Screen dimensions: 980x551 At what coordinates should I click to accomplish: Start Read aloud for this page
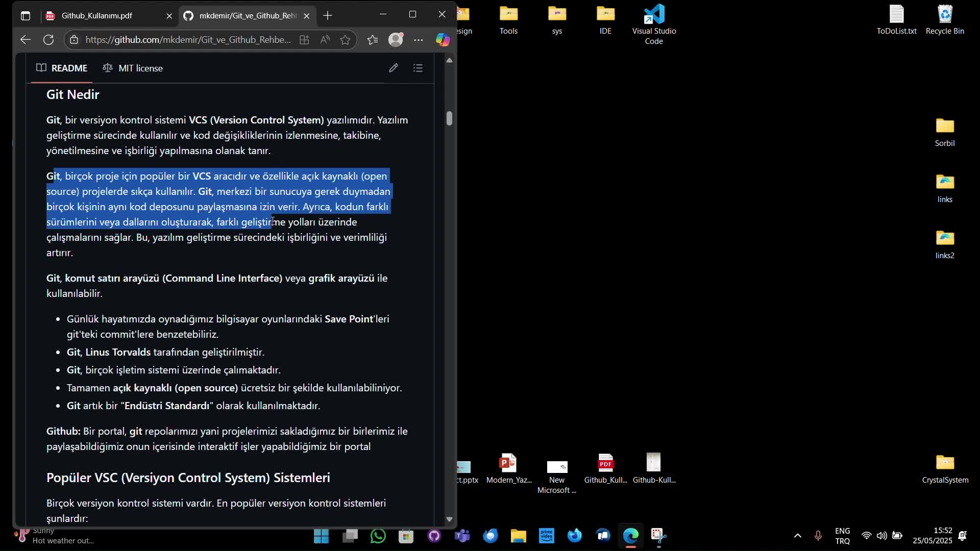pos(325,40)
